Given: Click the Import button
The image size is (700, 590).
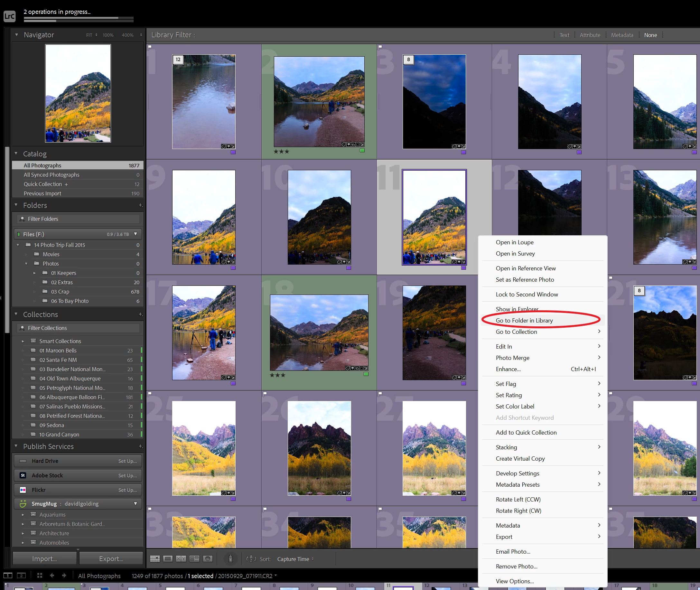Looking at the screenshot, I should pyautogui.click(x=44, y=558).
